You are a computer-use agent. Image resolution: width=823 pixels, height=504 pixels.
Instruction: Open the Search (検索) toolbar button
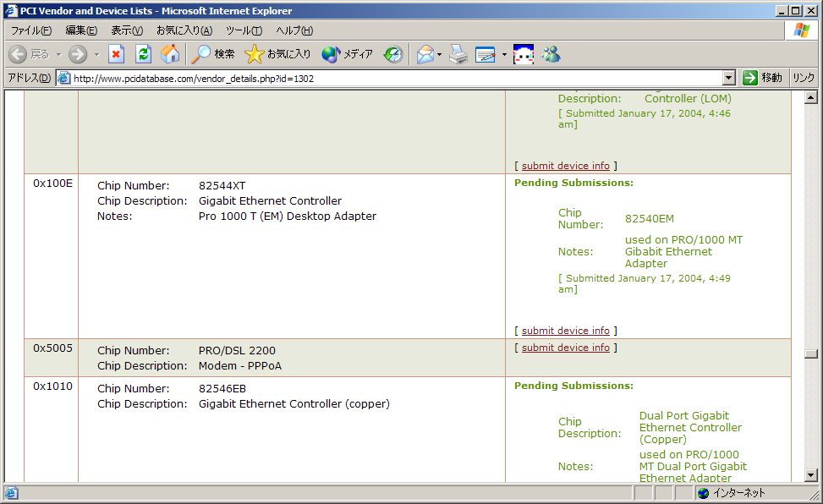tap(213, 54)
